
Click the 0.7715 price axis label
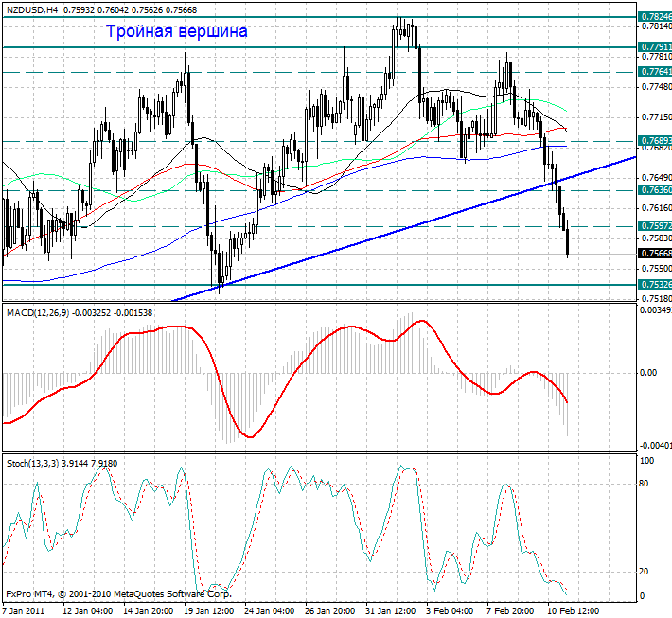(x=656, y=117)
